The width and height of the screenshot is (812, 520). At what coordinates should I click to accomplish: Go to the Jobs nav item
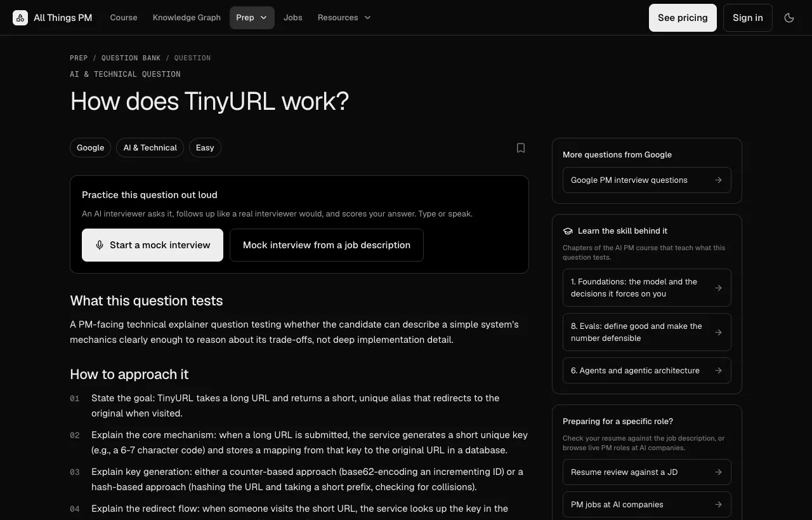pyautogui.click(x=293, y=18)
